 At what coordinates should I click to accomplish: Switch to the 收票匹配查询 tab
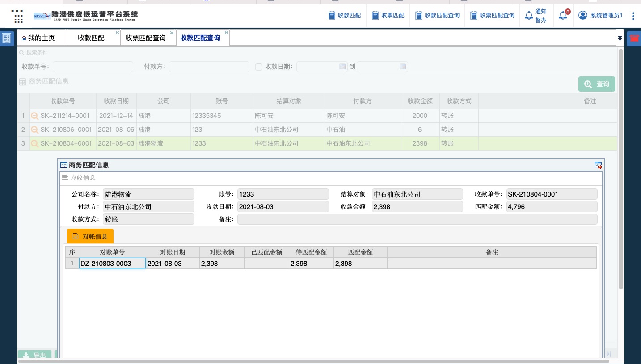(146, 38)
